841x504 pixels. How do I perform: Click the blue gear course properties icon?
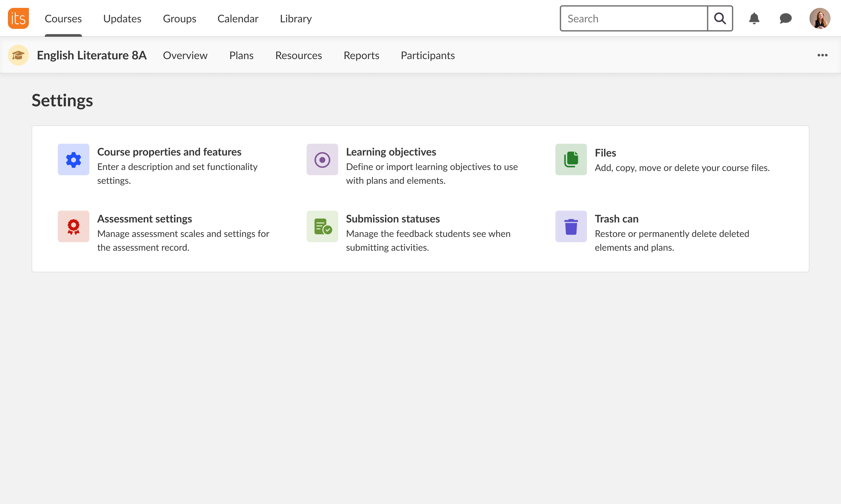point(74,159)
